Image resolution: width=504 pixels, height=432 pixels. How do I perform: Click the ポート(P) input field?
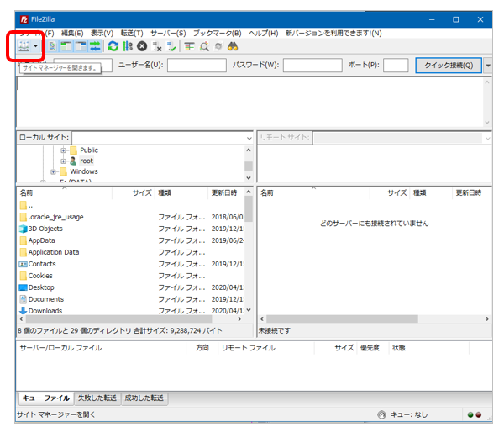point(396,65)
